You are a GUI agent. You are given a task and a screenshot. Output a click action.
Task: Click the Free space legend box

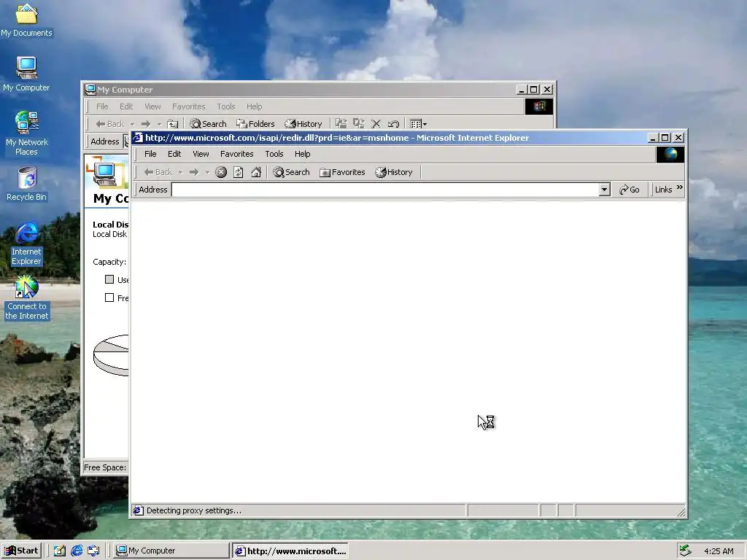(x=109, y=297)
